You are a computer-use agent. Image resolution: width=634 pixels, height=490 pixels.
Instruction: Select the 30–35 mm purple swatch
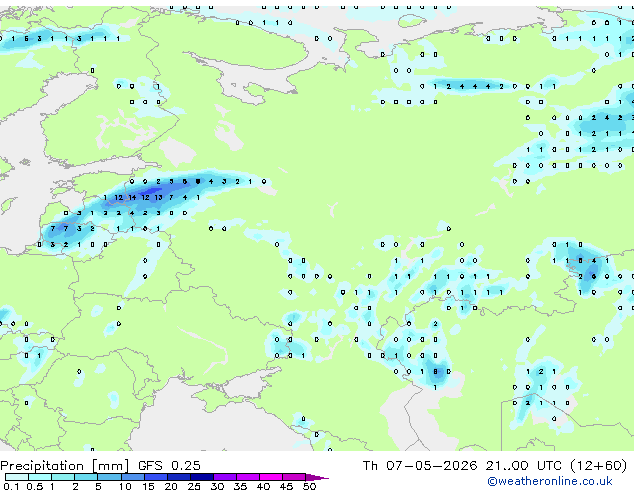coord(224,477)
